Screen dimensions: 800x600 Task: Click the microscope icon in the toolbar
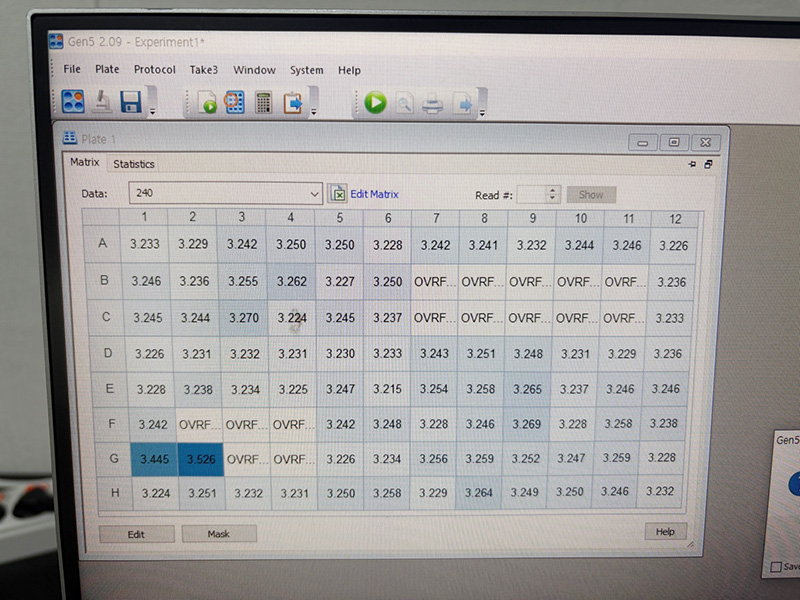pyautogui.click(x=102, y=101)
